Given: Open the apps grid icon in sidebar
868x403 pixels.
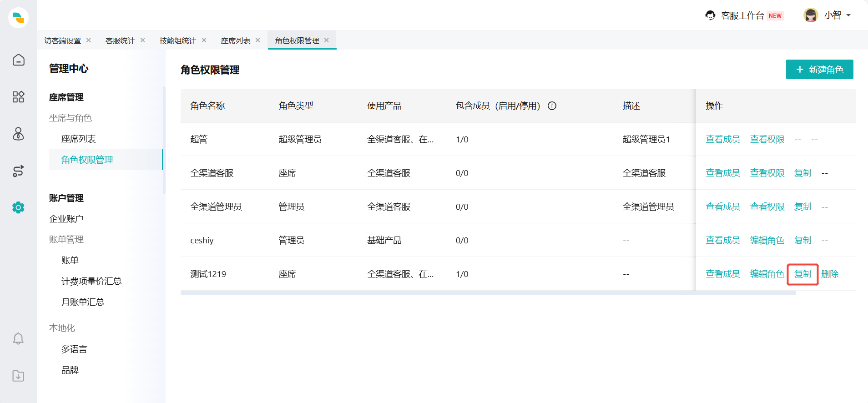Looking at the screenshot, I should 18,97.
